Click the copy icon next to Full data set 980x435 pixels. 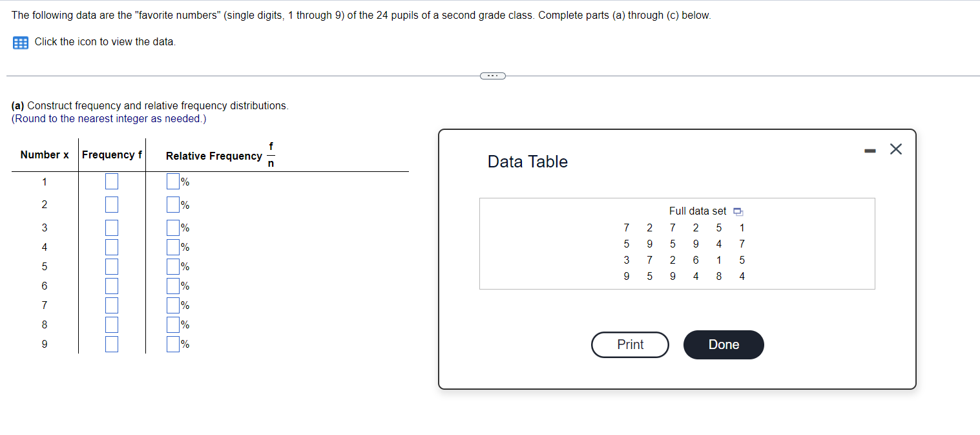[x=737, y=211]
